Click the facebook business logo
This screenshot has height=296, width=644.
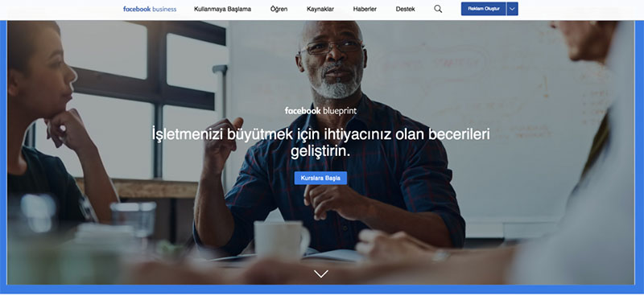pos(150,9)
